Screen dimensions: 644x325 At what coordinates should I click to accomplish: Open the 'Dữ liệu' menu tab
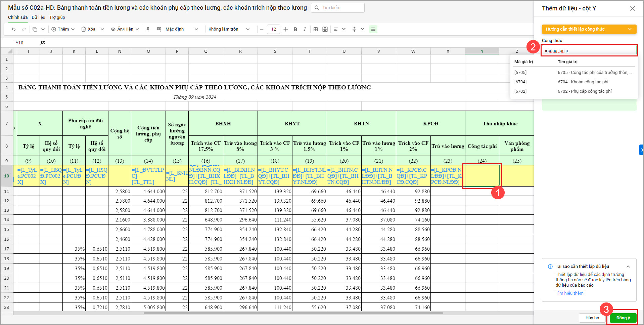[x=38, y=17]
